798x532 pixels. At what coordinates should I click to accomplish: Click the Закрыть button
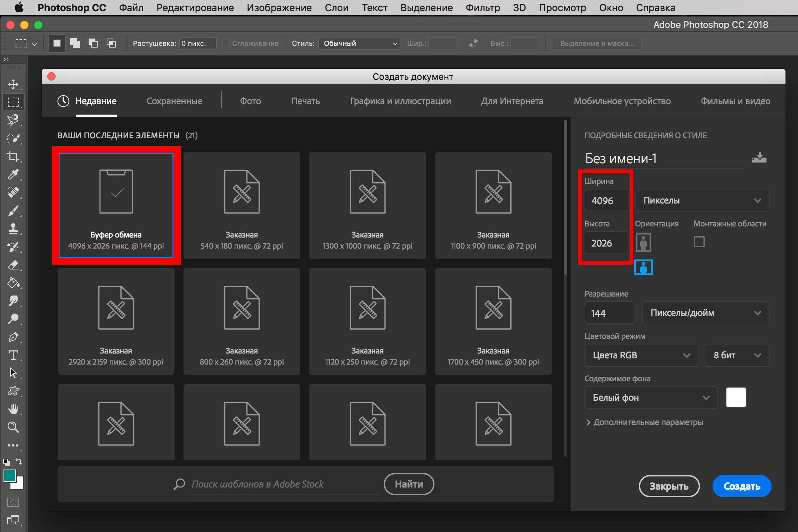(669, 486)
